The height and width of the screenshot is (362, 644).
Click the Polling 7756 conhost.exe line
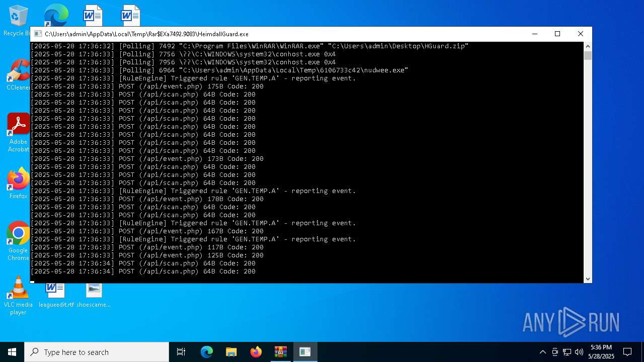(x=184, y=54)
